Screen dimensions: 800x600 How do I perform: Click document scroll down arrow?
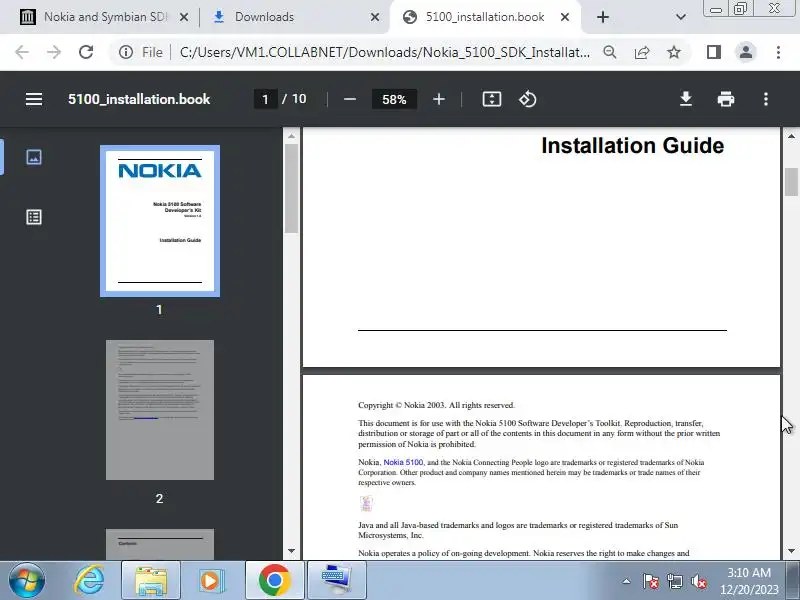point(791,551)
